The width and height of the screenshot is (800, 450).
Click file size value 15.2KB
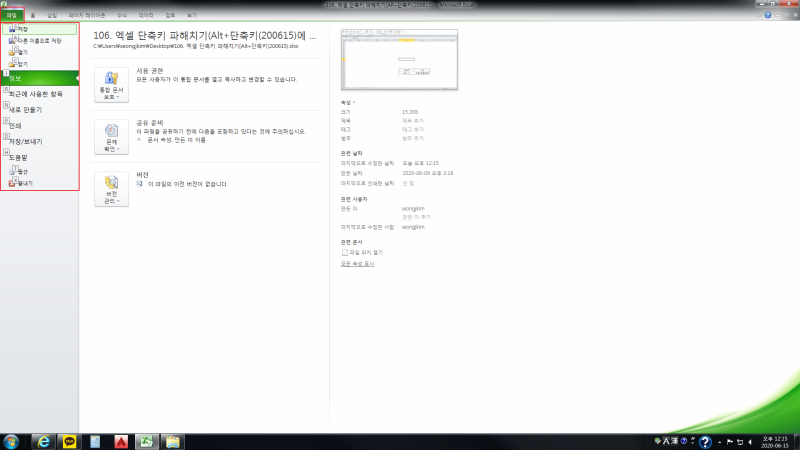point(410,112)
